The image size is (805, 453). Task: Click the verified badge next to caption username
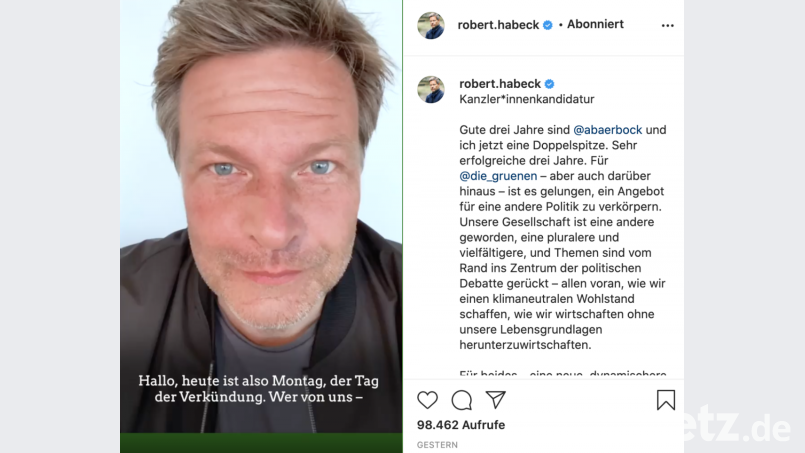point(549,84)
